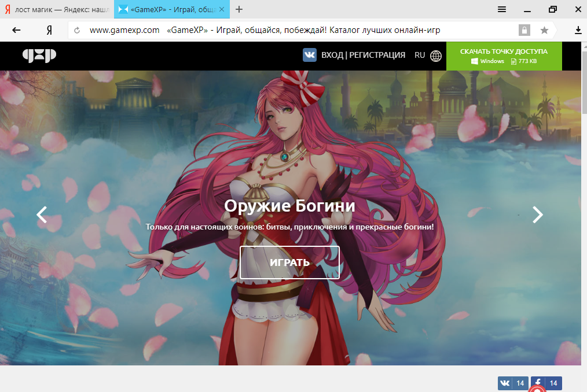Viewport: 587px width, 392px height.
Task: Click the banner subtitle about битвы, приключения
Action: tap(289, 227)
